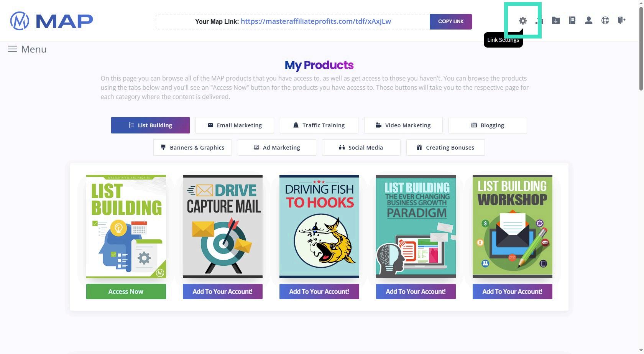The height and width of the screenshot is (354, 644).
Task: Select the List Building tab
Action: (150, 125)
